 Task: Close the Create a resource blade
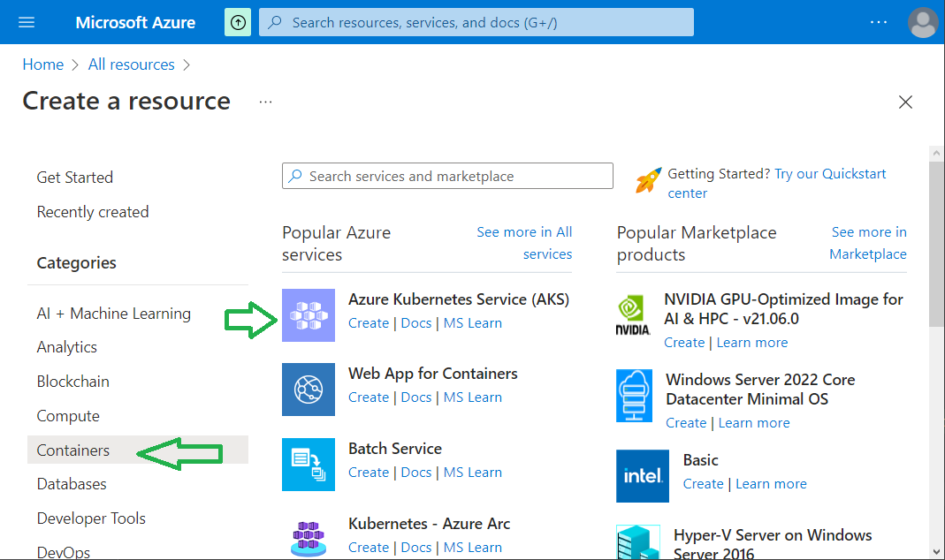pyautogui.click(x=905, y=102)
